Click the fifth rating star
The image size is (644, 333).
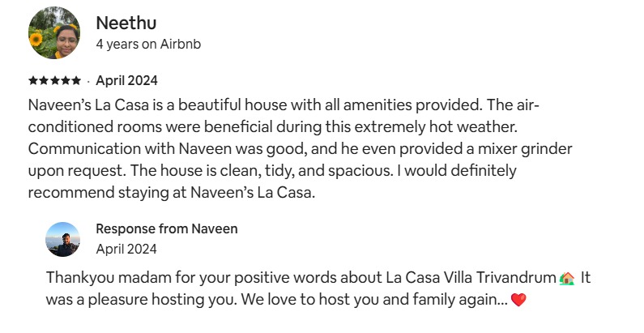coord(76,80)
